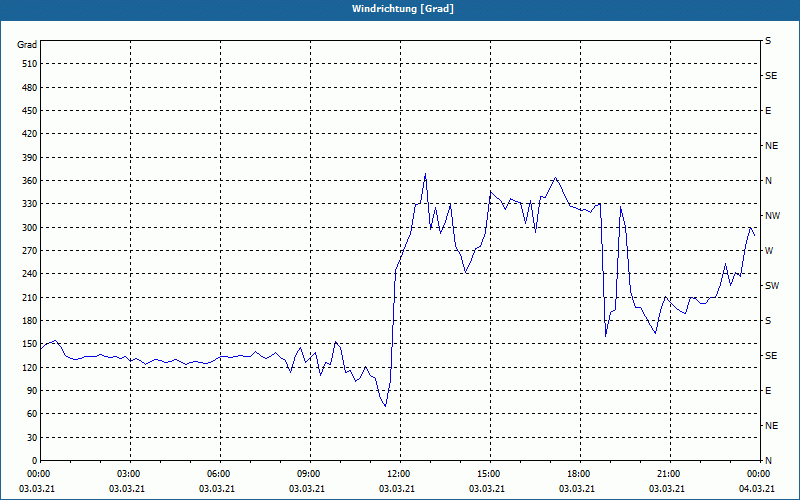Click the 03:00 time label
The height and width of the screenshot is (500, 800).
pyautogui.click(x=127, y=473)
